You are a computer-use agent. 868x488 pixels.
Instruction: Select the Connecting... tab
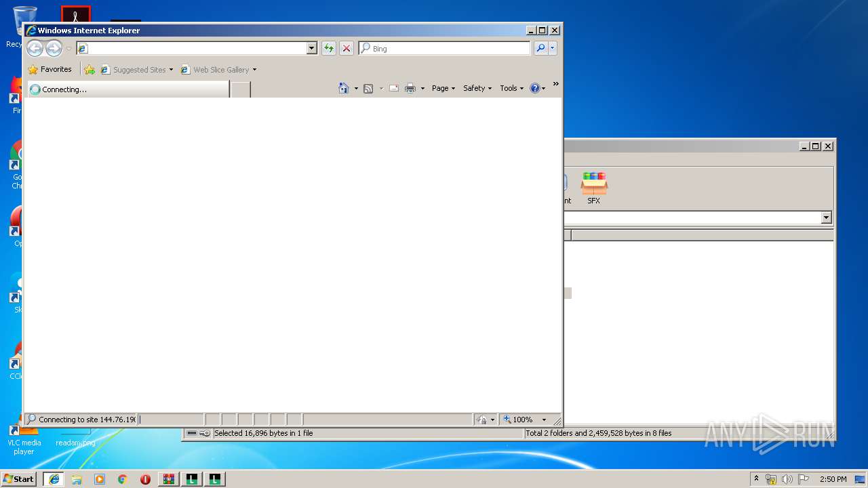pos(127,89)
